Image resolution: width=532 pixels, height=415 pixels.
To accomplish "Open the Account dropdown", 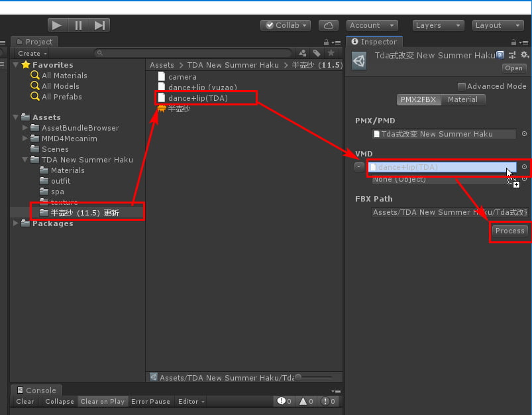I will click(372, 25).
